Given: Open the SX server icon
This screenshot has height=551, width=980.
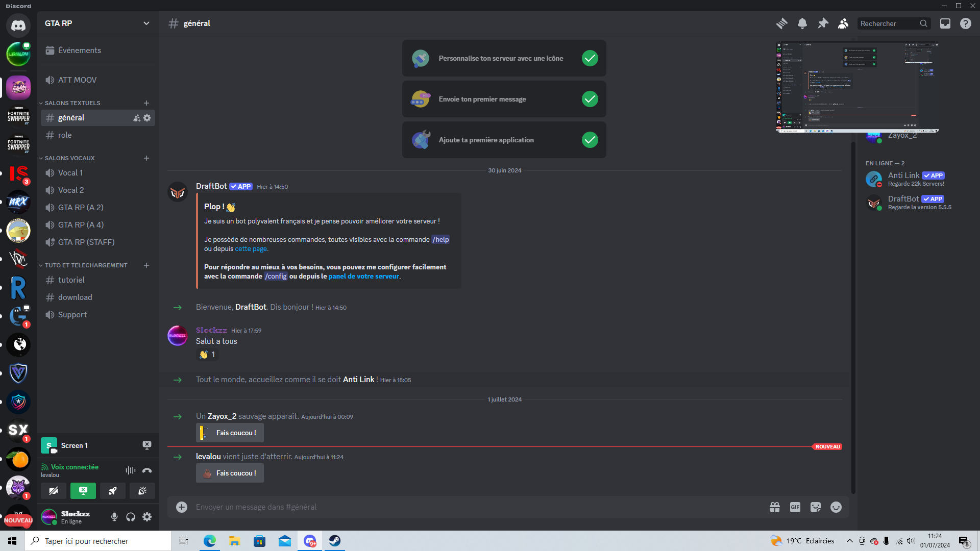Looking at the screenshot, I should click(x=18, y=431).
